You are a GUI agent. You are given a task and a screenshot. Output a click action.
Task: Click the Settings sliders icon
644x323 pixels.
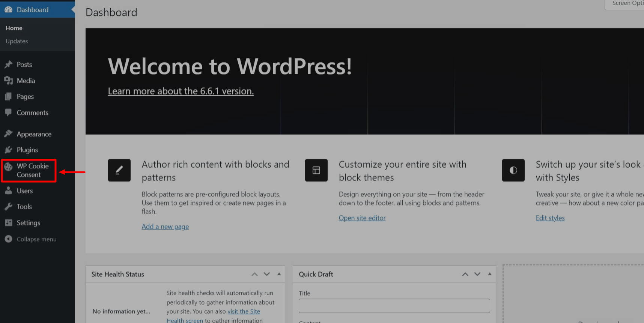coord(8,222)
